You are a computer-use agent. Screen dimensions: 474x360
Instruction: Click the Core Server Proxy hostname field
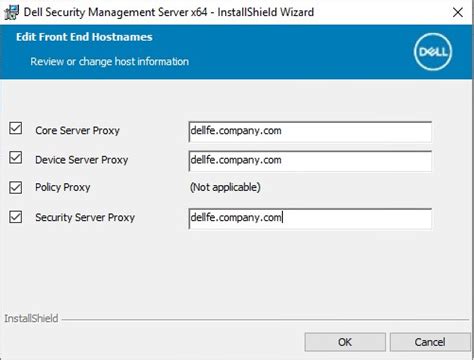310,132
